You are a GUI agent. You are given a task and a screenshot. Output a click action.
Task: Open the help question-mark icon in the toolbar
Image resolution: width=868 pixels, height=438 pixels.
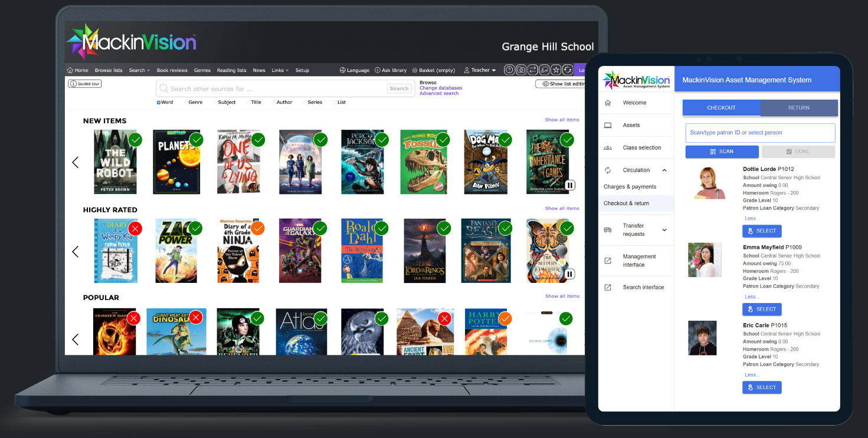(x=509, y=70)
